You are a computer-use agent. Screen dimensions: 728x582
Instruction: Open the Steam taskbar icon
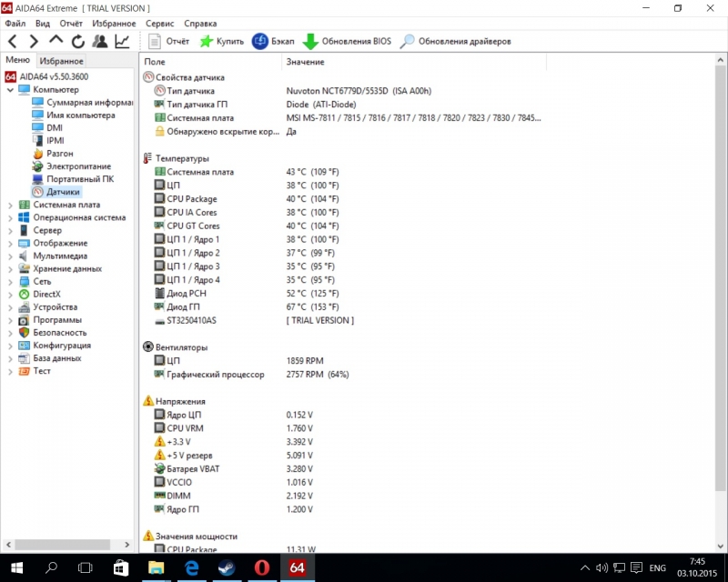(x=227, y=567)
